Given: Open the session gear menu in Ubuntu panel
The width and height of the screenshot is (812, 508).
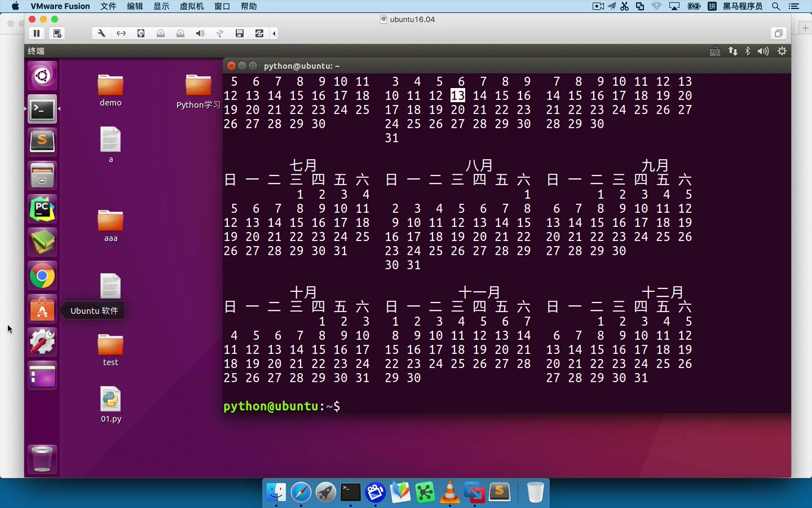Looking at the screenshot, I should coord(782,51).
